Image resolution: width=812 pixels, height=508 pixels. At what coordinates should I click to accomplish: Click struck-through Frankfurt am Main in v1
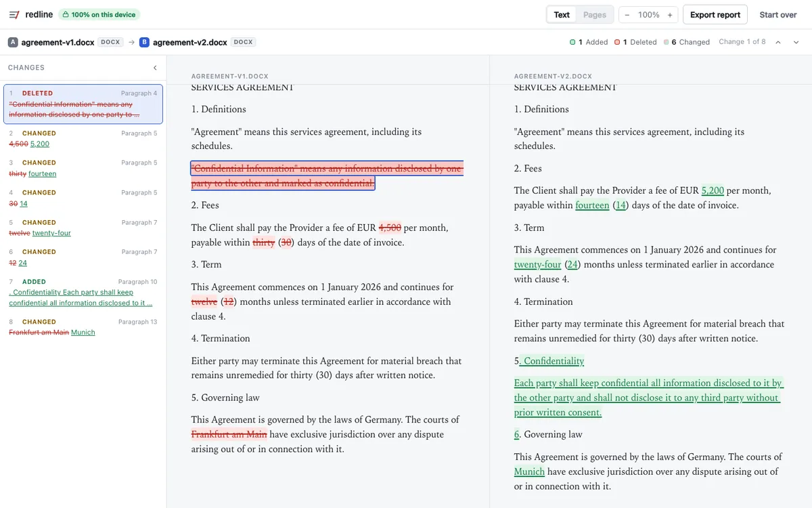tap(229, 434)
